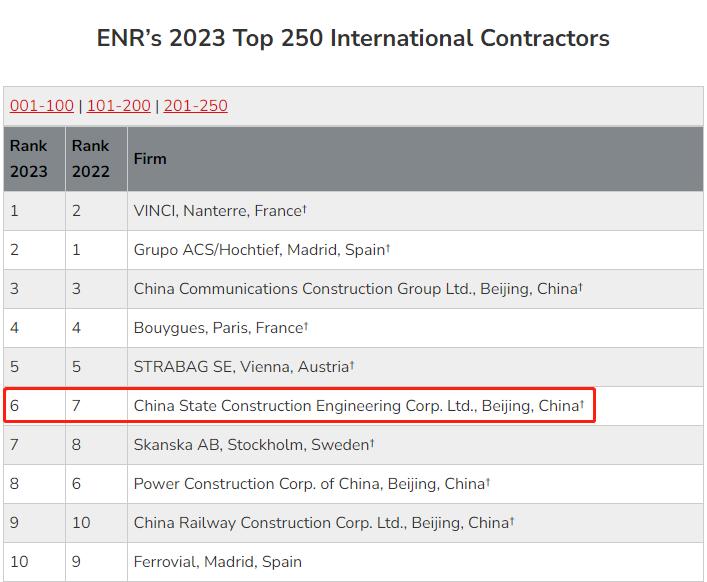The image size is (707, 582).
Task: Open the 101-200 ranking link
Action: pos(118,106)
